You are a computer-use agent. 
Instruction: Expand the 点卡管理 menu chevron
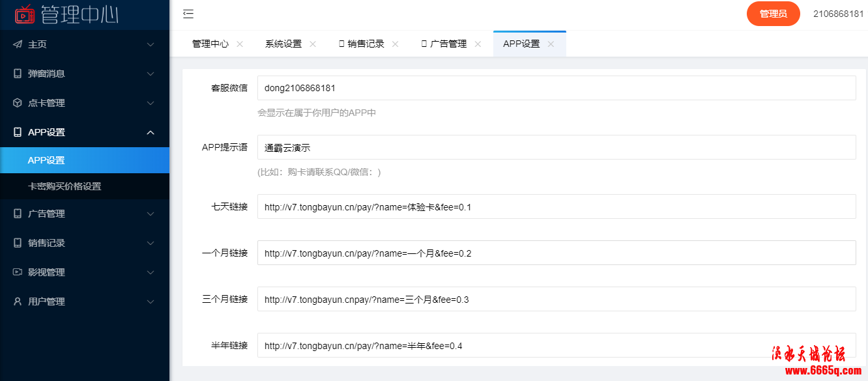coord(151,103)
